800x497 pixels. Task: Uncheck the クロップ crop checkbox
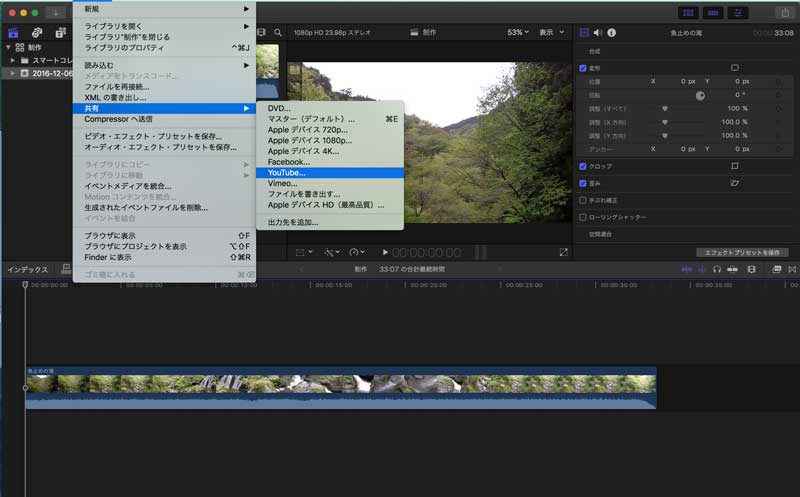tap(583, 166)
